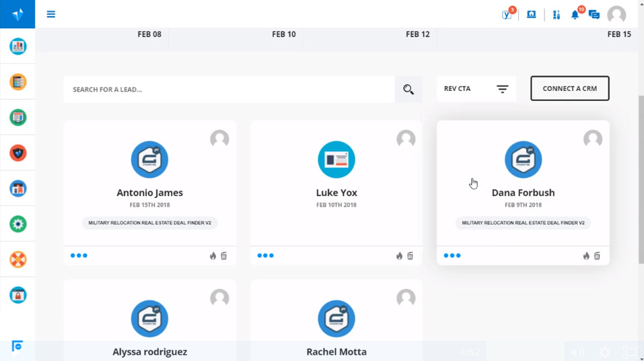Open three-dot menu on Luke Yox card

(x=265, y=255)
